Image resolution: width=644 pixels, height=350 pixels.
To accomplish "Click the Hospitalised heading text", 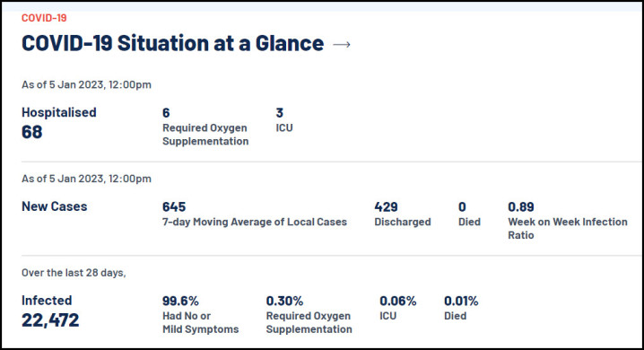I will pyautogui.click(x=58, y=112).
